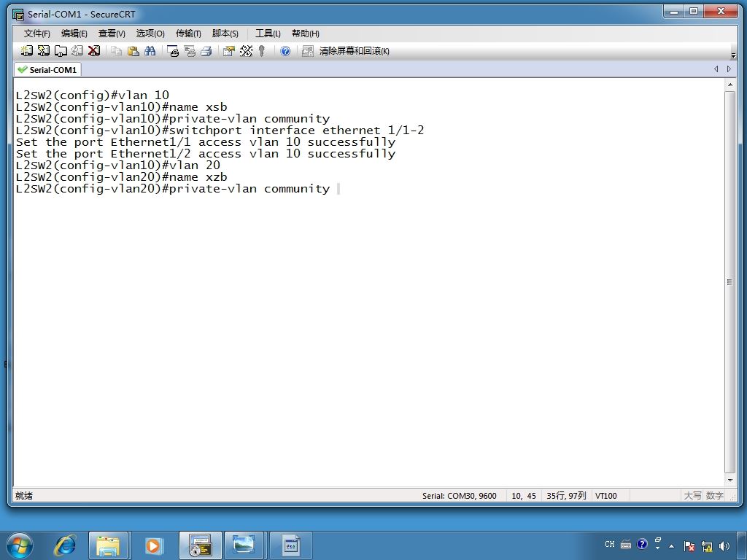This screenshot has width=747, height=560.
Task: Click 'switchport interface ethernet 1/1-2' line
Action: pyautogui.click(x=296, y=131)
